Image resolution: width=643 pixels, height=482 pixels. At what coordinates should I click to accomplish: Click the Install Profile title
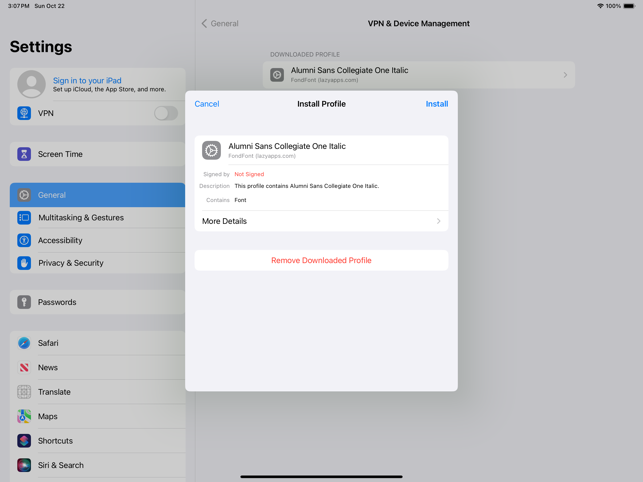click(321, 104)
